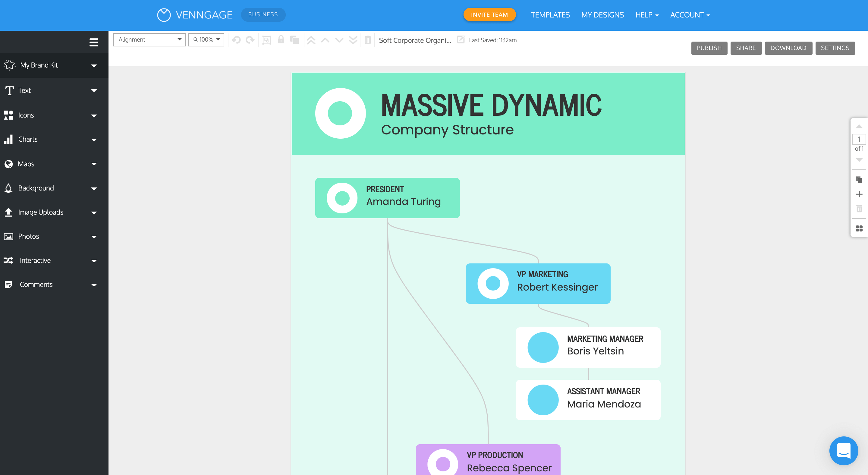This screenshot has height=475, width=868.
Task: Toggle the hamburger sidebar menu
Action: click(94, 42)
